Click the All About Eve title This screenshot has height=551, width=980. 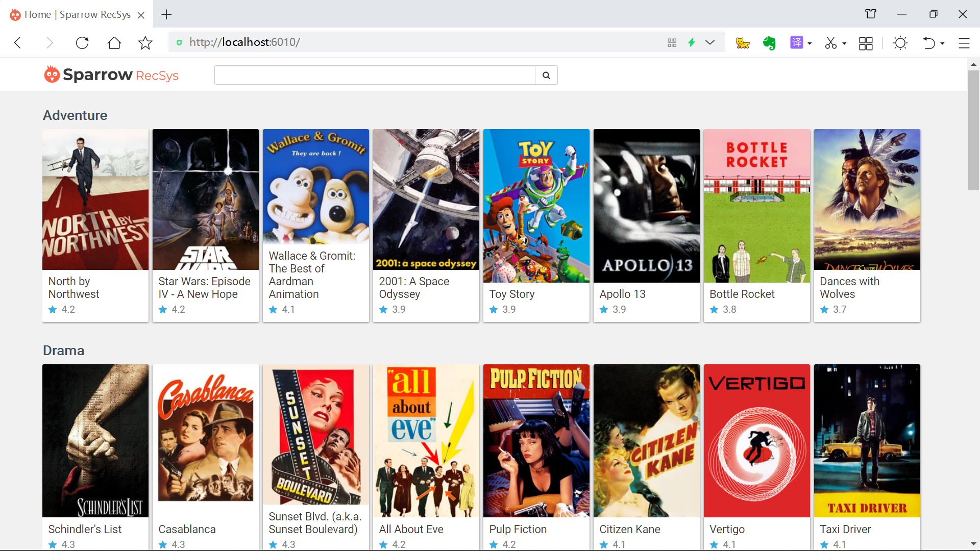[x=411, y=530]
